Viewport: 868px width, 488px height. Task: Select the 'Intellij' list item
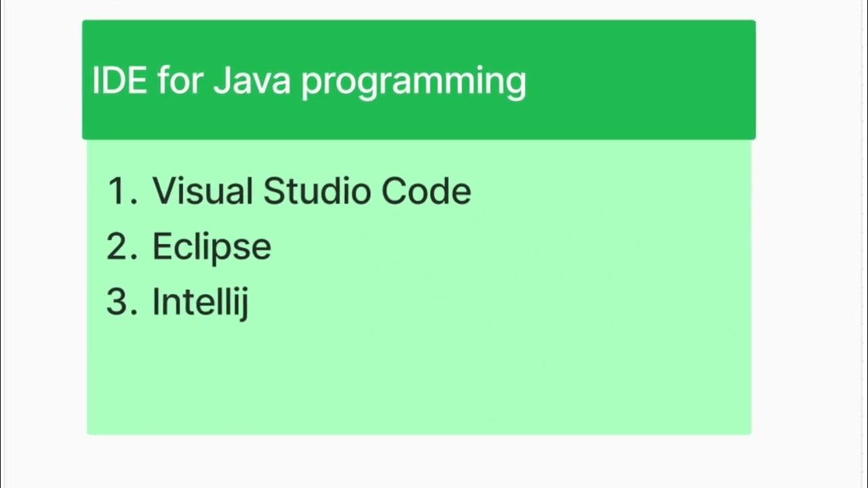point(201,302)
